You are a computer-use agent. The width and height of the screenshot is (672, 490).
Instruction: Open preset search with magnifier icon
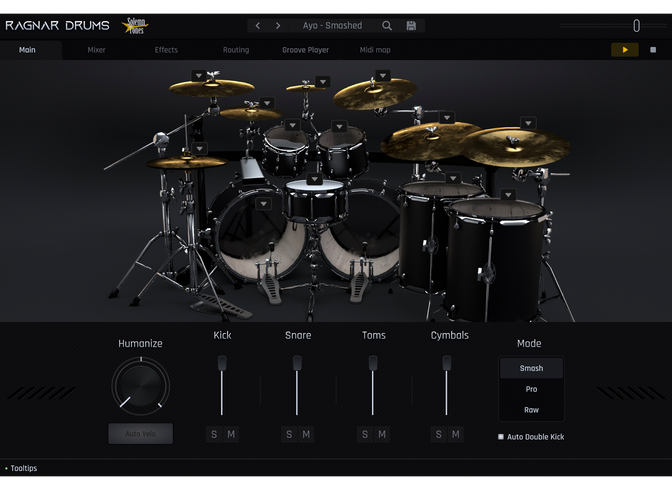pos(387,26)
